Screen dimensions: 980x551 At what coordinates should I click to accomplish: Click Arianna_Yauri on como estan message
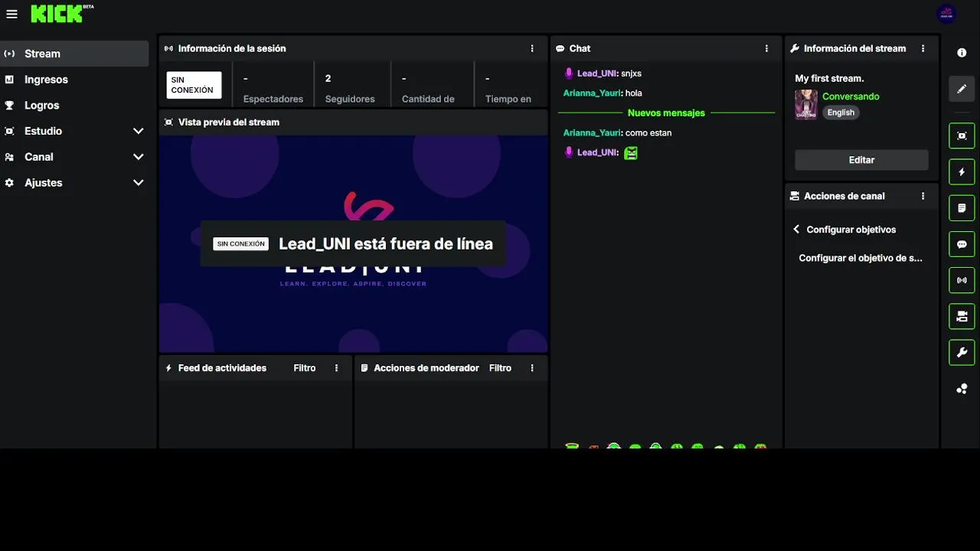click(593, 133)
